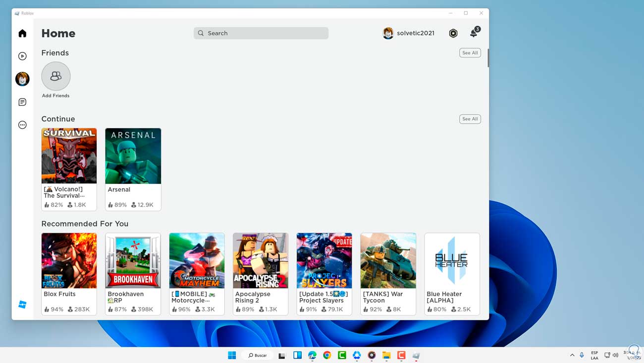This screenshot has width=644, height=363.
Task: Open Apocalypse Rising 2 game thumbnail
Action: tap(261, 260)
